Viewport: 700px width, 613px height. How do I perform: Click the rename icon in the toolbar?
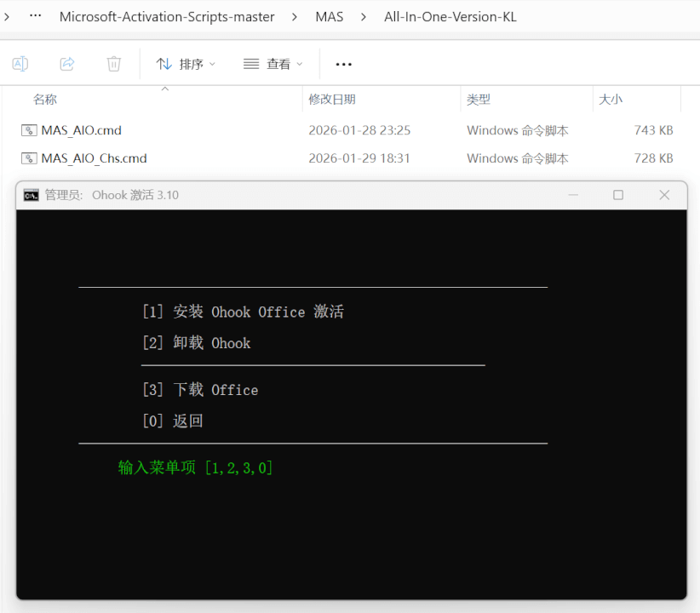click(x=20, y=64)
